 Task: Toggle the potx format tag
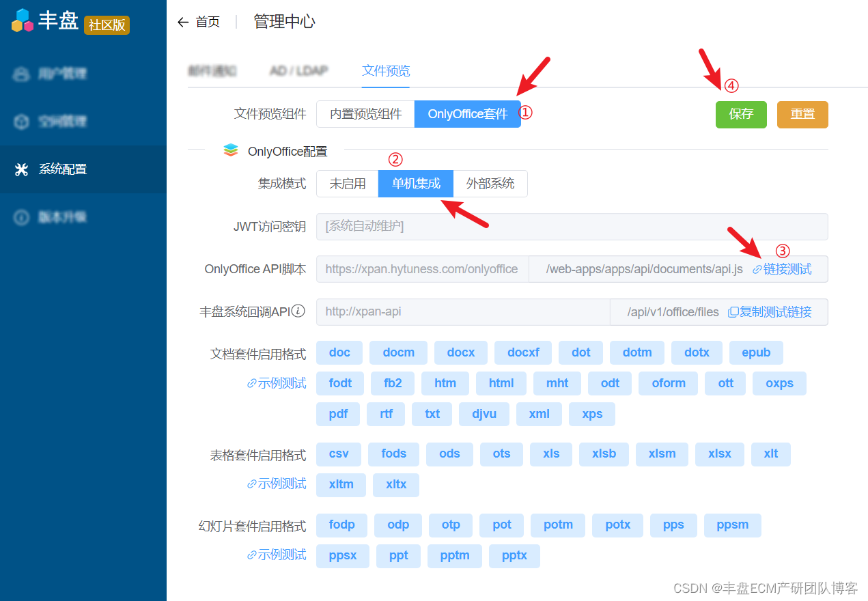tap(617, 525)
